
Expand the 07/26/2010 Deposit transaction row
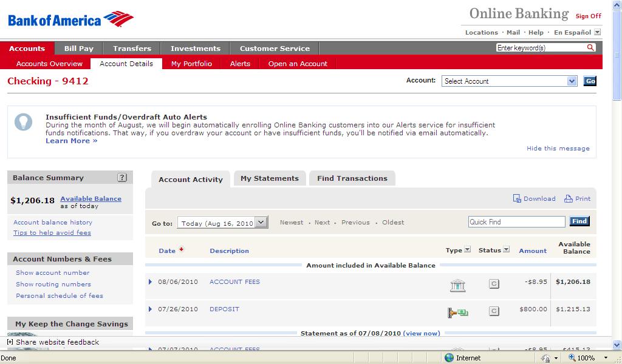[x=151, y=309]
